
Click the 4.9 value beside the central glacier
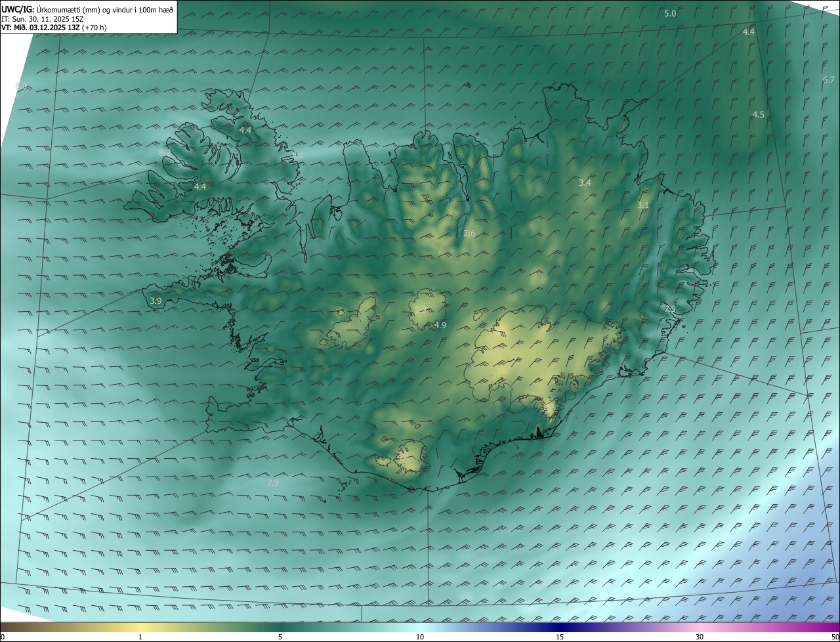440,325
